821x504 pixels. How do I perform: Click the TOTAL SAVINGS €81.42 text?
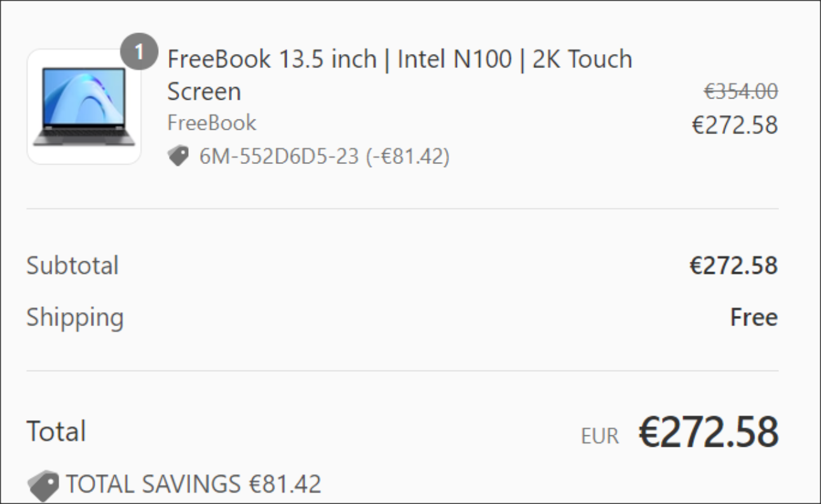(x=193, y=484)
